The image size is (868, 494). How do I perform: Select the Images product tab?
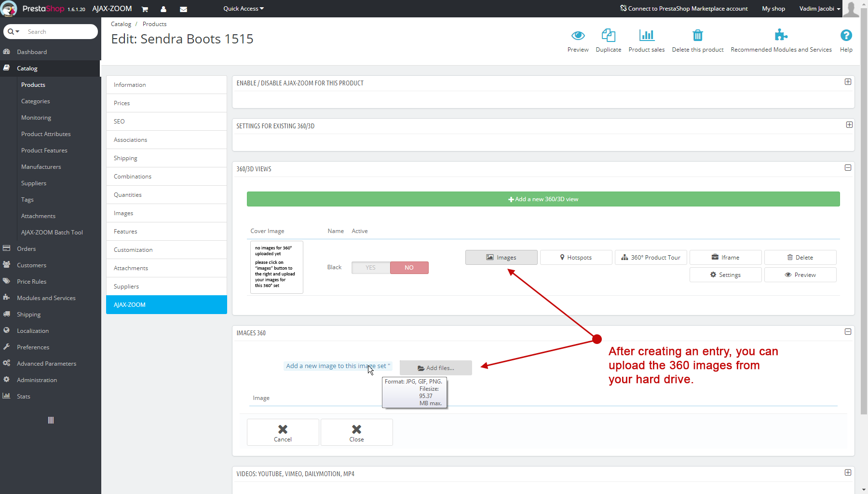pyautogui.click(x=166, y=213)
